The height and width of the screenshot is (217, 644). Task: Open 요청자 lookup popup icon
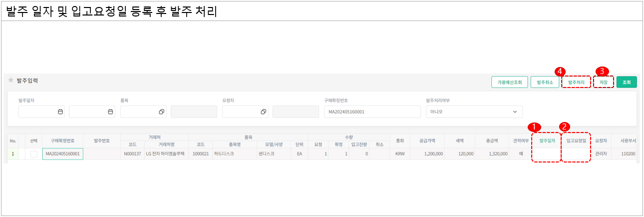[263, 112]
